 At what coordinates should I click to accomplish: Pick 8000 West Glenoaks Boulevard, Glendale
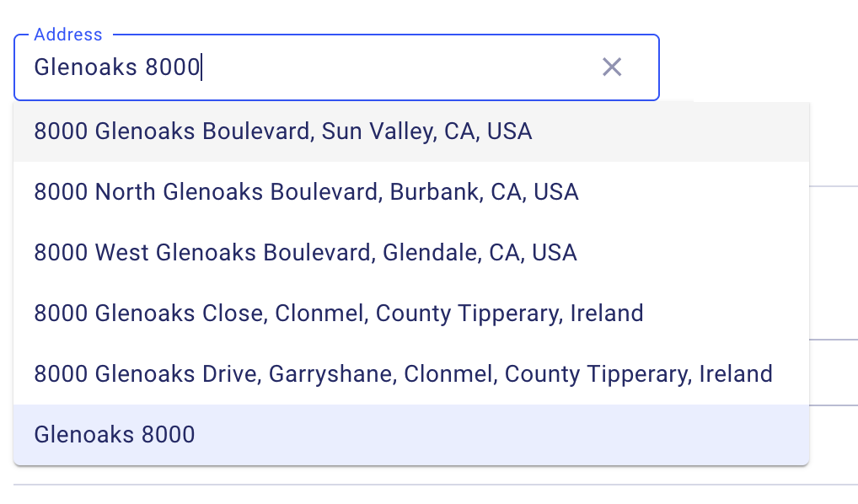(x=305, y=253)
